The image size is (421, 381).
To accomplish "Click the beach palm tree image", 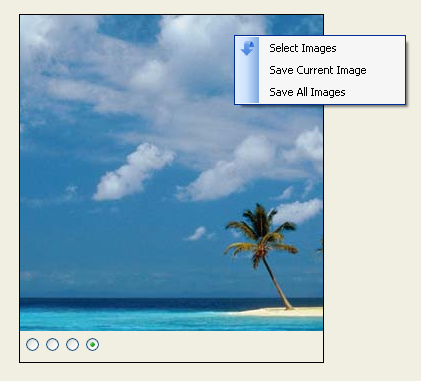I will (x=171, y=173).
